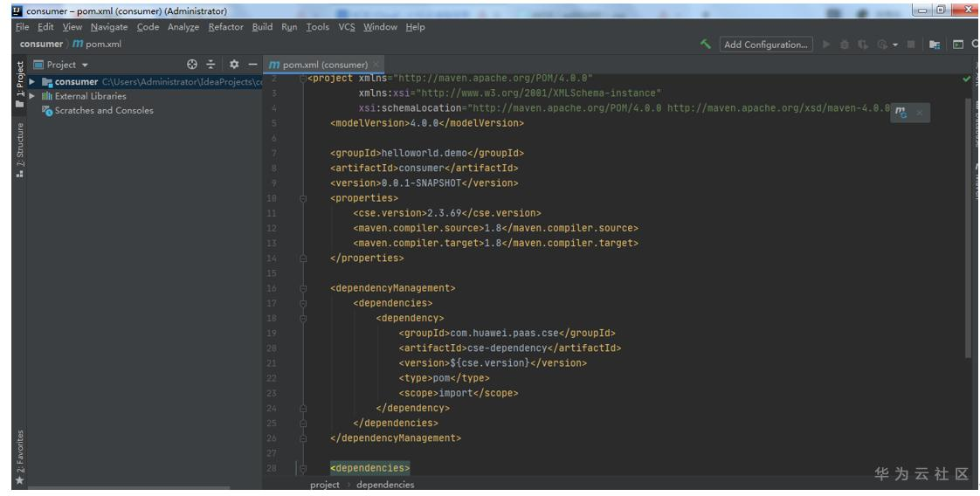Viewport: 980px width, 496px height.
Task: Dismiss the Maven reload floating popup
Action: [920, 113]
